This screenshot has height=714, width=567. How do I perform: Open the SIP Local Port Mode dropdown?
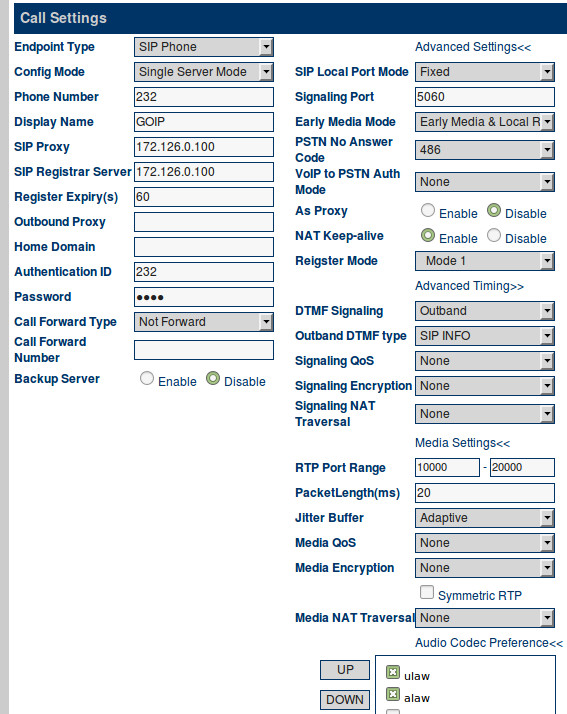[485, 72]
